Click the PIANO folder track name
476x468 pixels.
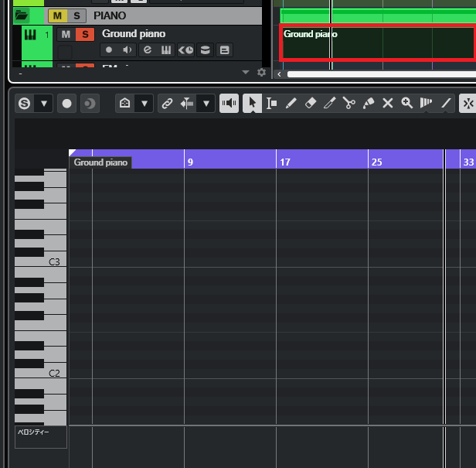[110, 15]
